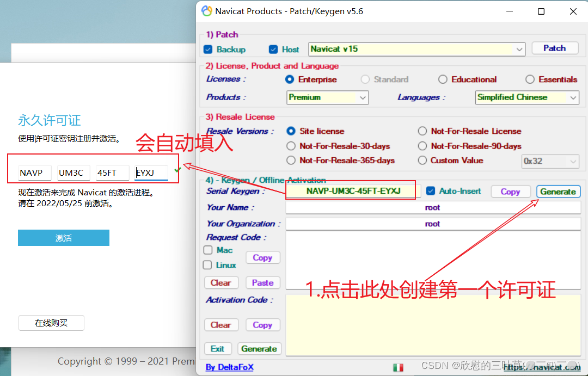Click the EYXJ license key field
The height and width of the screenshot is (376, 588).
click(151, 173)
